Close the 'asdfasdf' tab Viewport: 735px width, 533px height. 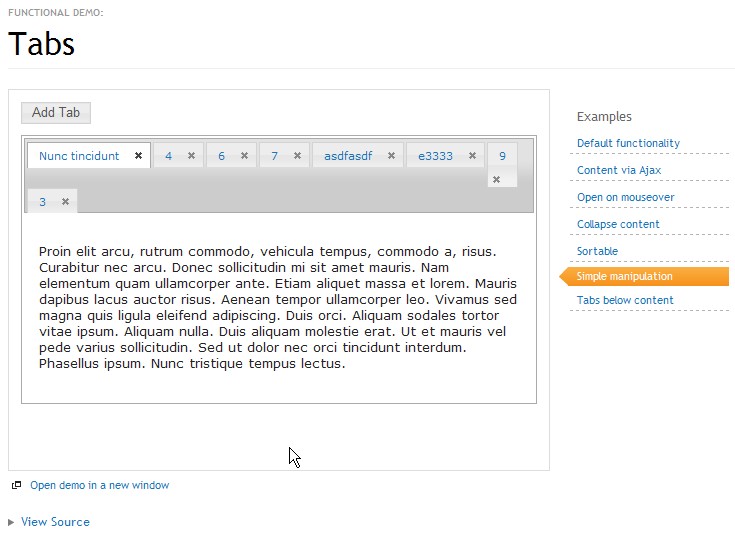point(391,156)
